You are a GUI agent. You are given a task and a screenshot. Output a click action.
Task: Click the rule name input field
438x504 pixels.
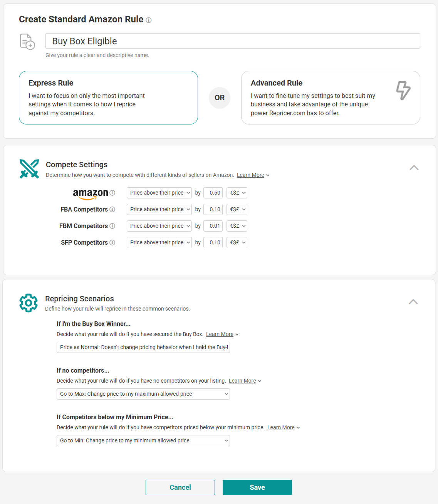pyautogui.click(x=233, y=41)
